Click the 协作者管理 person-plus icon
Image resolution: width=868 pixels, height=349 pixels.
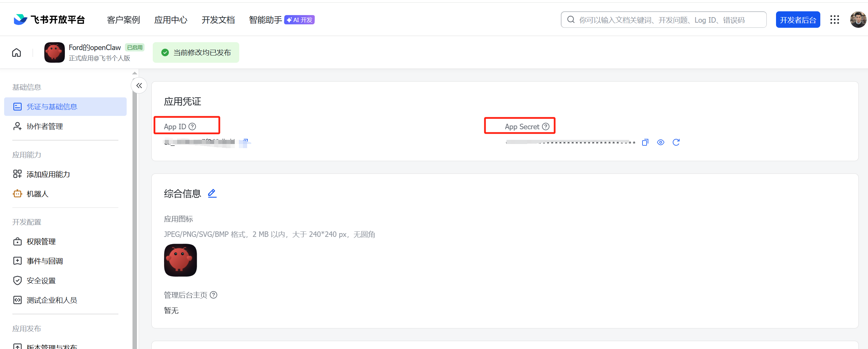17,126
